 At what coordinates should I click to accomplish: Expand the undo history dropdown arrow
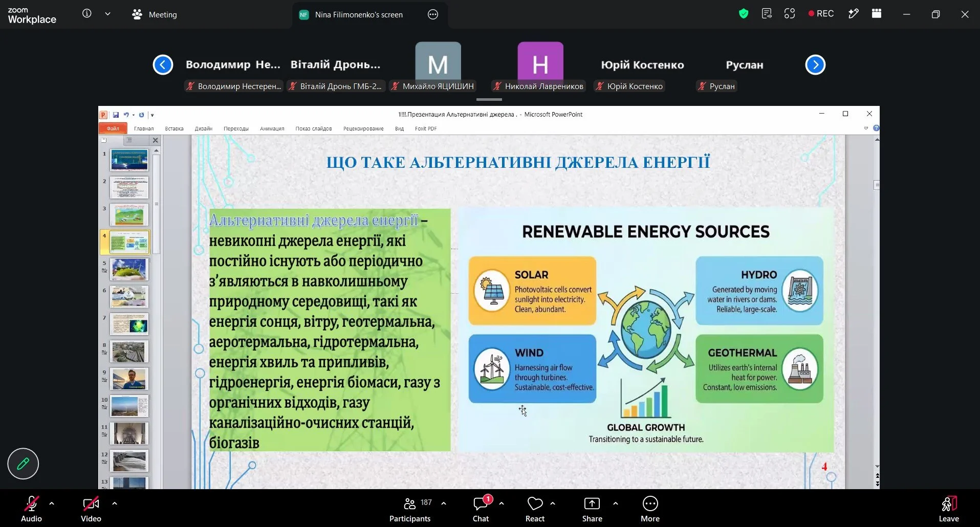point(134,115)
